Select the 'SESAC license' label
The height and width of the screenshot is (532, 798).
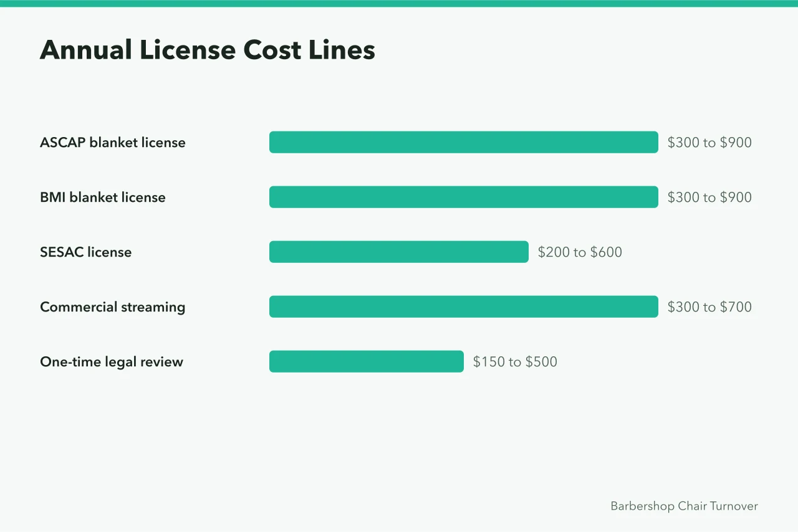[x=86, y=252]
